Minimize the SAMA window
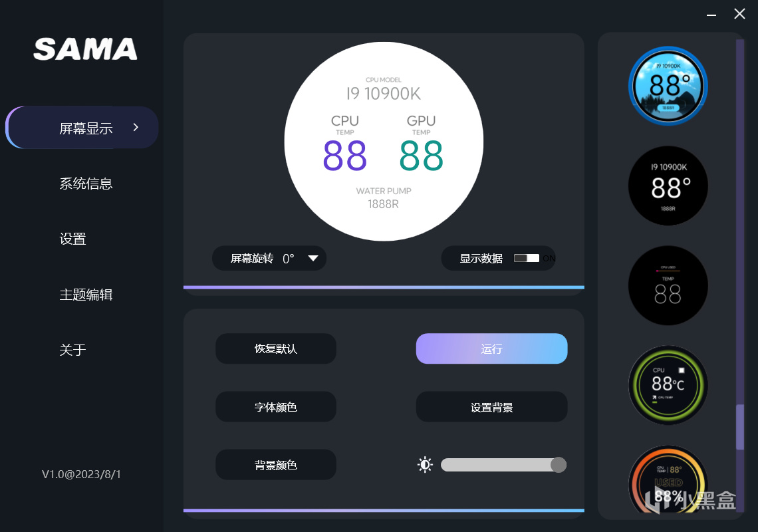Screen dimensions: 758x532 [x=711, y=15]
